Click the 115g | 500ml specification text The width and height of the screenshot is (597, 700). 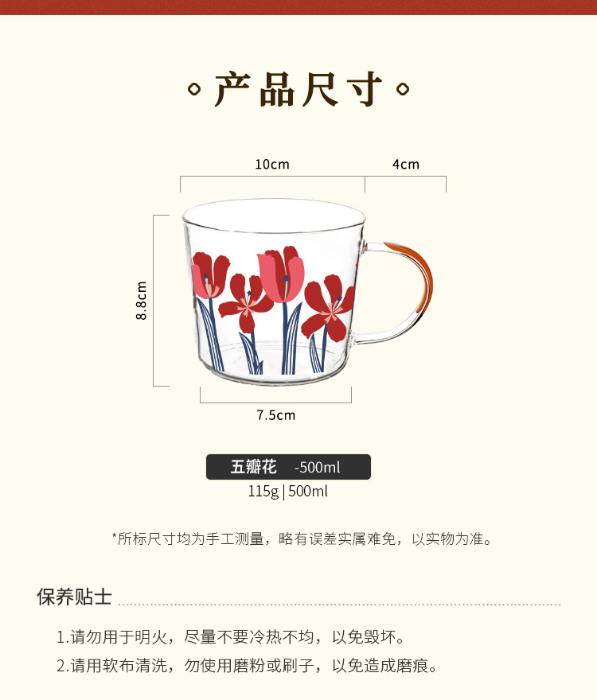(288, 492)
